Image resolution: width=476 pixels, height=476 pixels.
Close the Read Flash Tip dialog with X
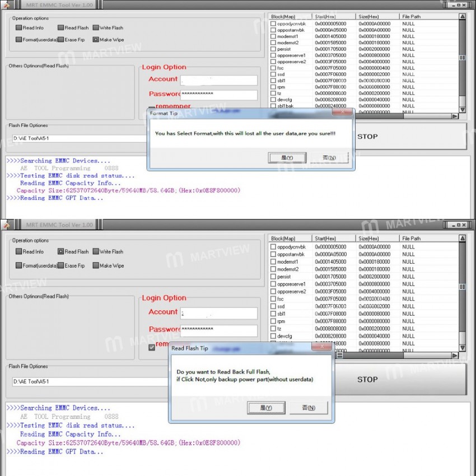[322, 347]
